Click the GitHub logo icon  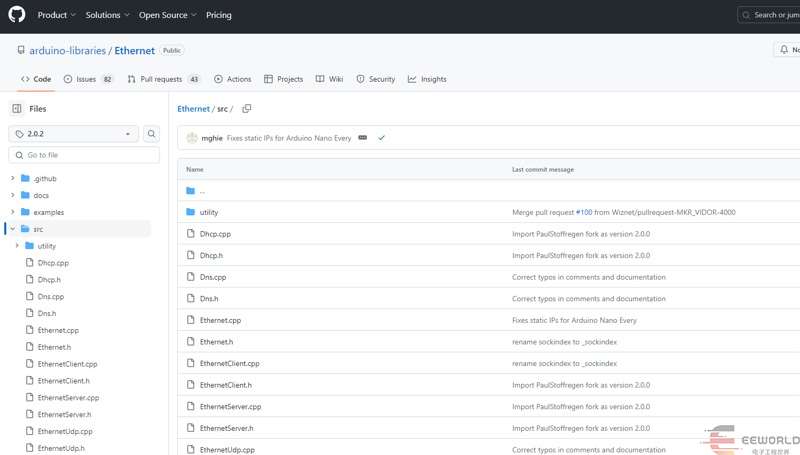coord(17,15)
